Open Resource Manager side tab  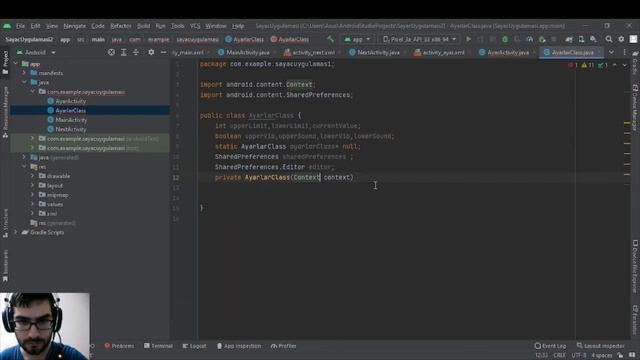pos(5,111)
